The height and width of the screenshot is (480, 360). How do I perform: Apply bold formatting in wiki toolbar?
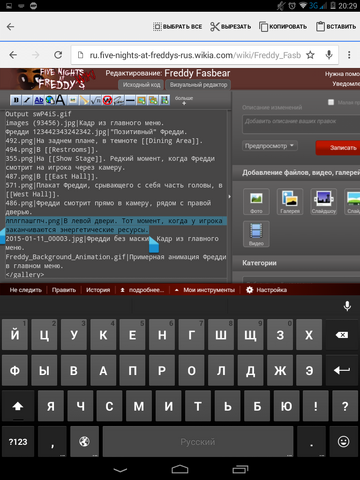16,100
